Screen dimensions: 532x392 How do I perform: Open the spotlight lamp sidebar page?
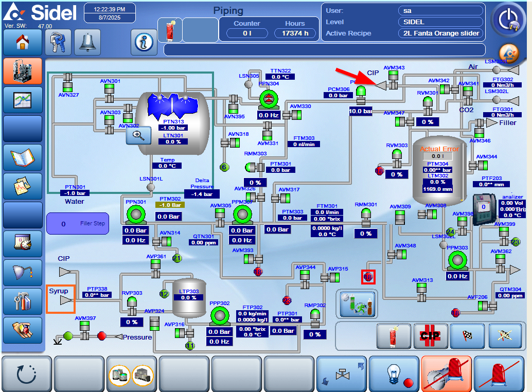coord(23,273)
